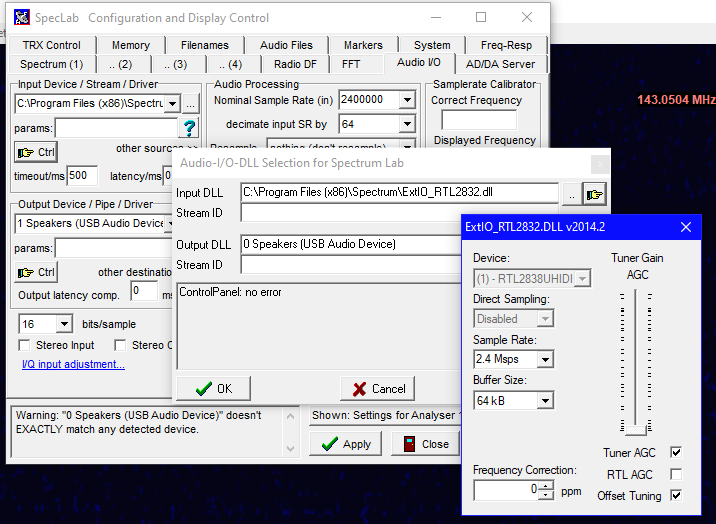Viewport: 716px width, 524px height.
Task: Click OK in the DLL Selection dialog
Action: (213, 389)
